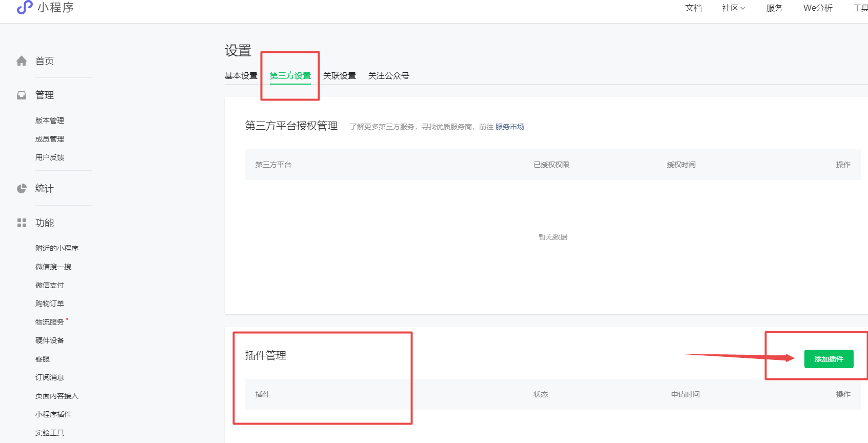Open 版本管理 in the sidebar
Image resolution: width=868 pixels, height=443 pixels.
click(50, 120)
